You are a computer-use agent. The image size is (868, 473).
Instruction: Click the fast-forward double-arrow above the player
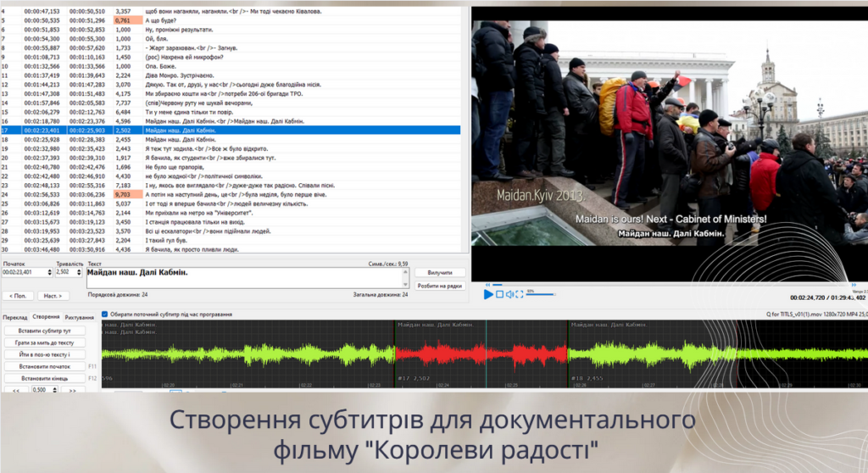click(x=854, y=285)
